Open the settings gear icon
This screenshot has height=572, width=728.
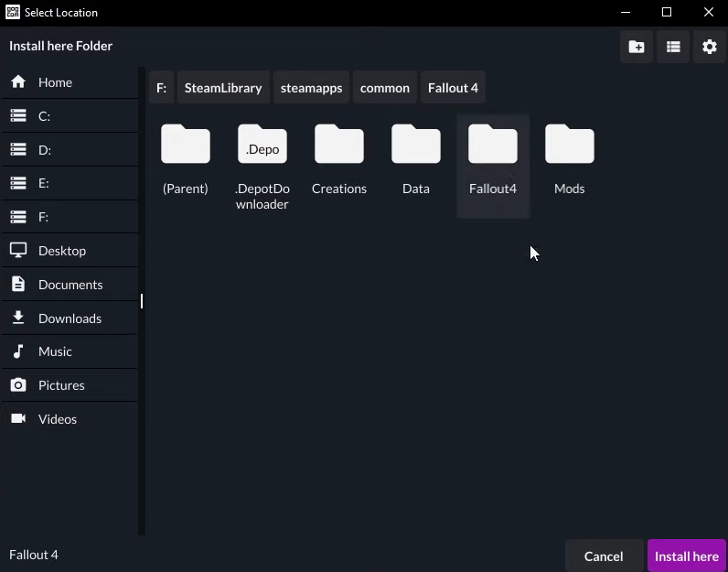tap(710, 47)
